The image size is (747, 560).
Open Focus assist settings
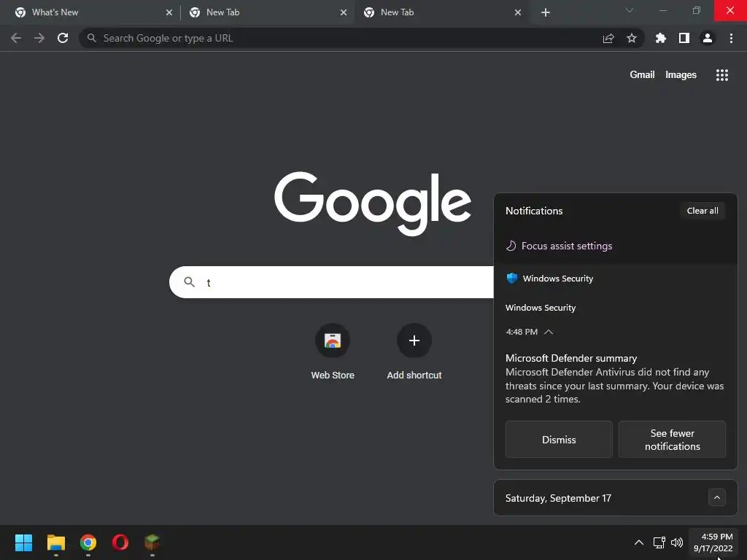point(560,246)
